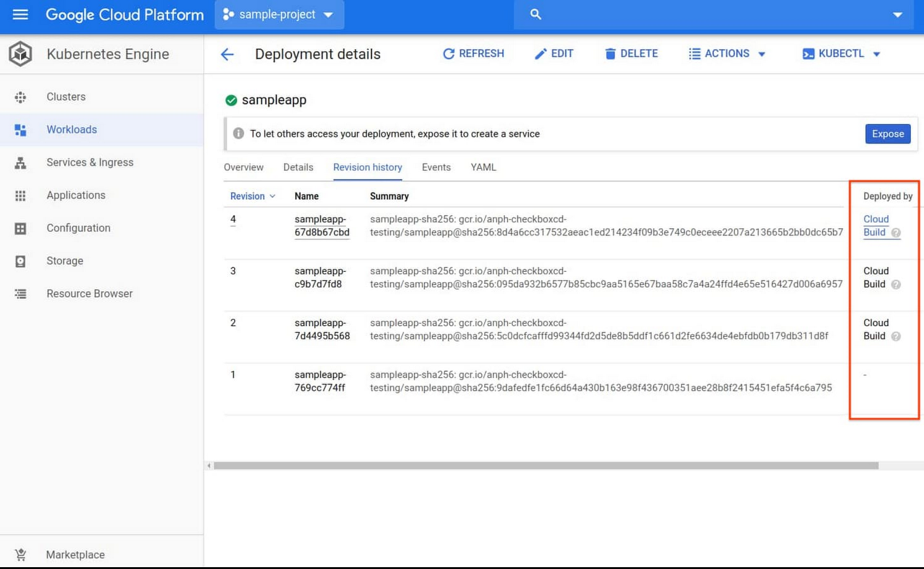This screenshot has height=569, width=924.
Task: Click the Cloud Build text for revision 3
Action: (875, 277)
